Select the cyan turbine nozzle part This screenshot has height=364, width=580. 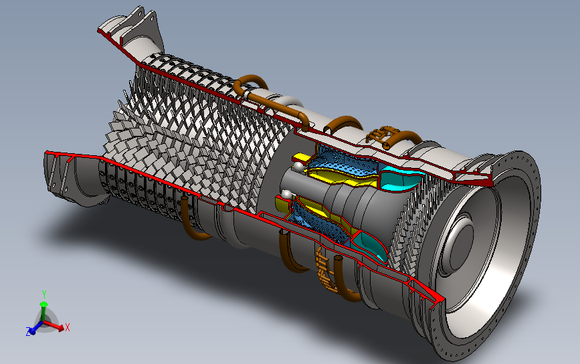[x=401, y=178]
